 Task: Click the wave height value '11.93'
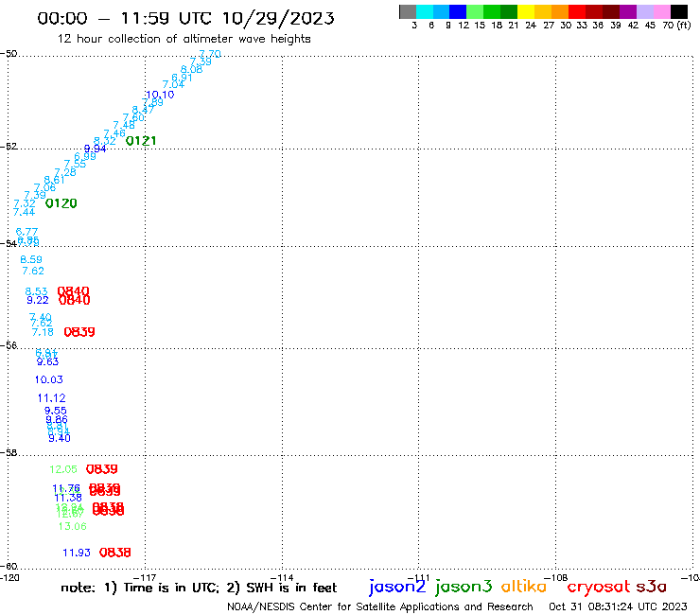(x=77, y=553)
